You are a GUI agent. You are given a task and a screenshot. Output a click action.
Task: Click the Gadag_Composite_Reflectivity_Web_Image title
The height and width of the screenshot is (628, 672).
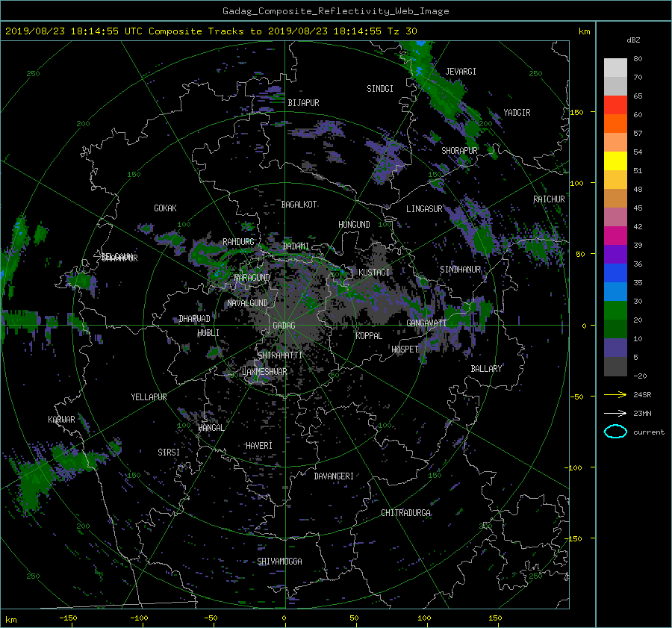(x=335, y=11)
